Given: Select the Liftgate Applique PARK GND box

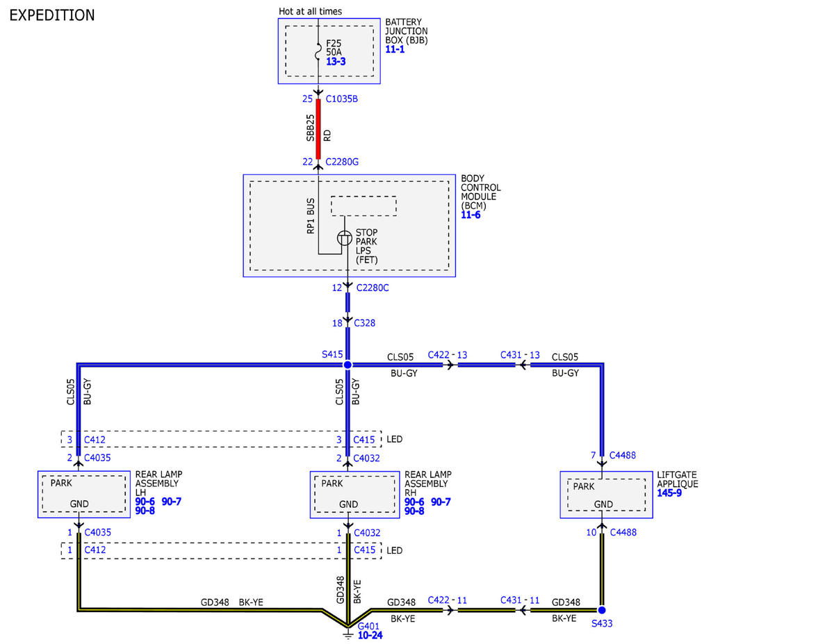Looking at the screenshot, I should (606, 494).
